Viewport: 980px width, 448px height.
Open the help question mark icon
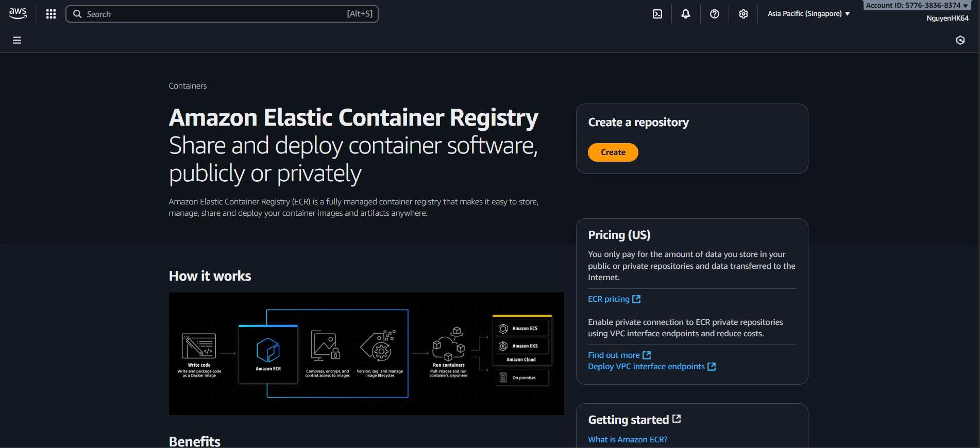pos(715,14)
